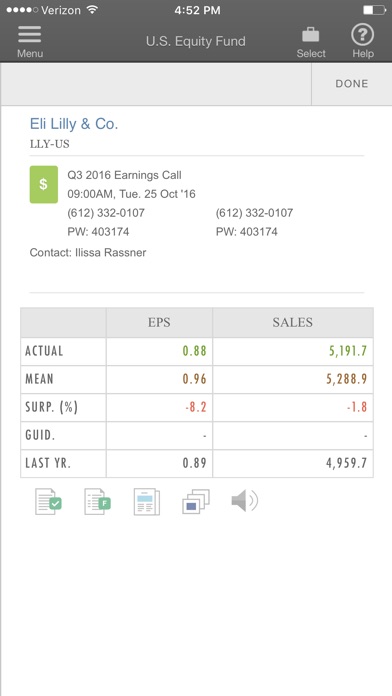The height and width of the screenshot is (696, 392).
Task: Select the EPS column header
Action: pos(159,322)
